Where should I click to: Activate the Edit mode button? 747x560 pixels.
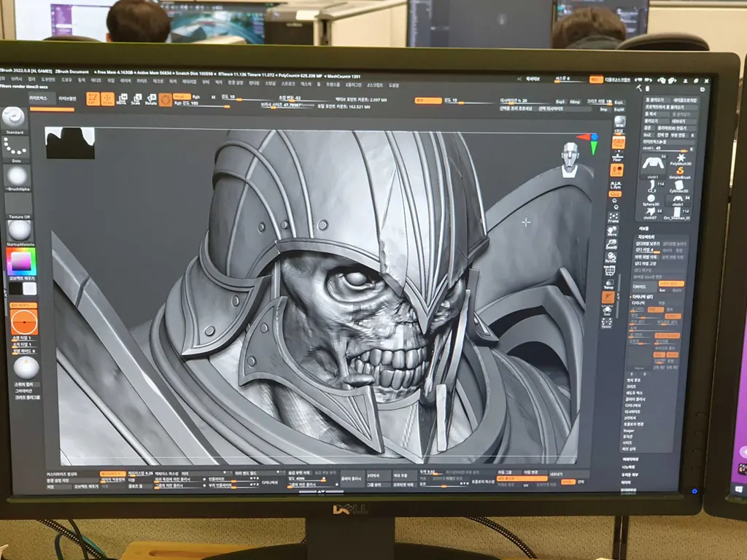[93, 98]
